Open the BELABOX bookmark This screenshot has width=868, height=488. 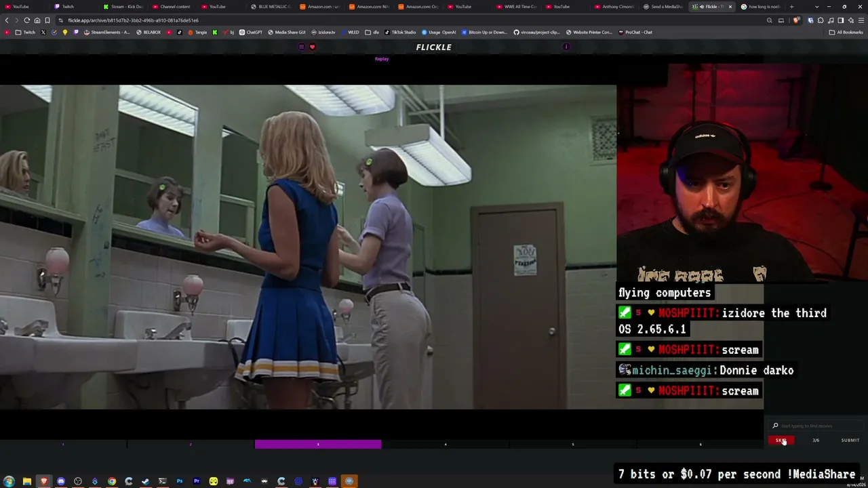click(149, 33)
